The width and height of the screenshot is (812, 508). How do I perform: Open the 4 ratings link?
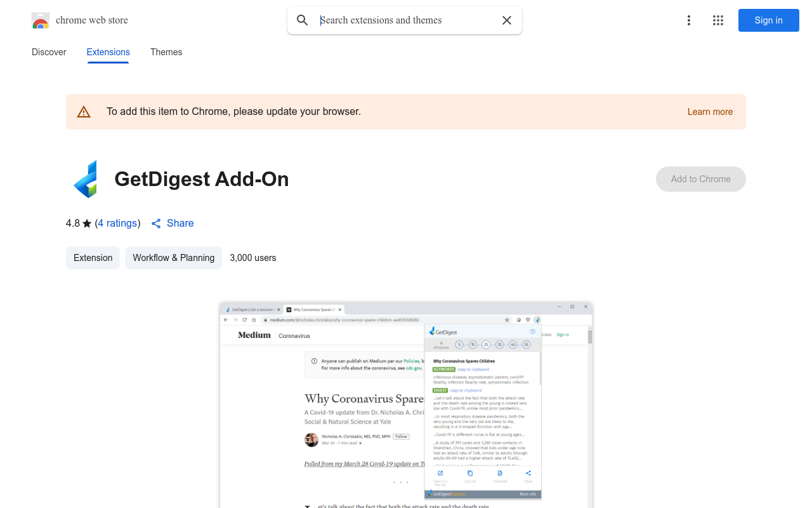pyautogui.click(x=118, y=224)
